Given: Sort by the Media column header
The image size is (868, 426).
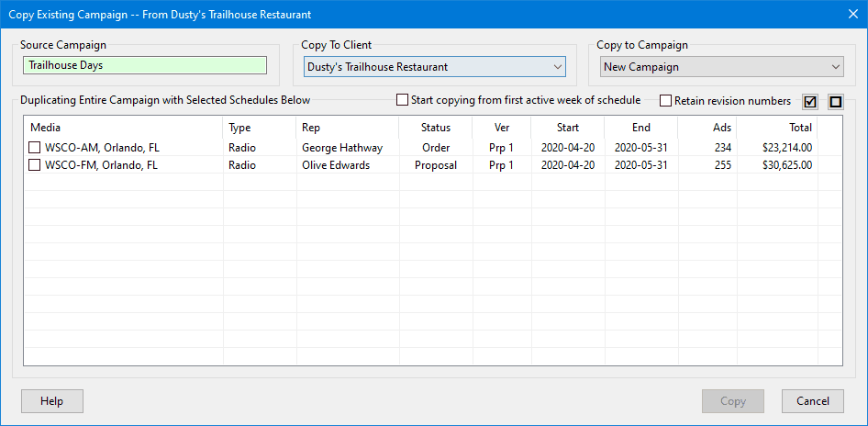Looking at the screenshot, I should [x=123, y=128].
